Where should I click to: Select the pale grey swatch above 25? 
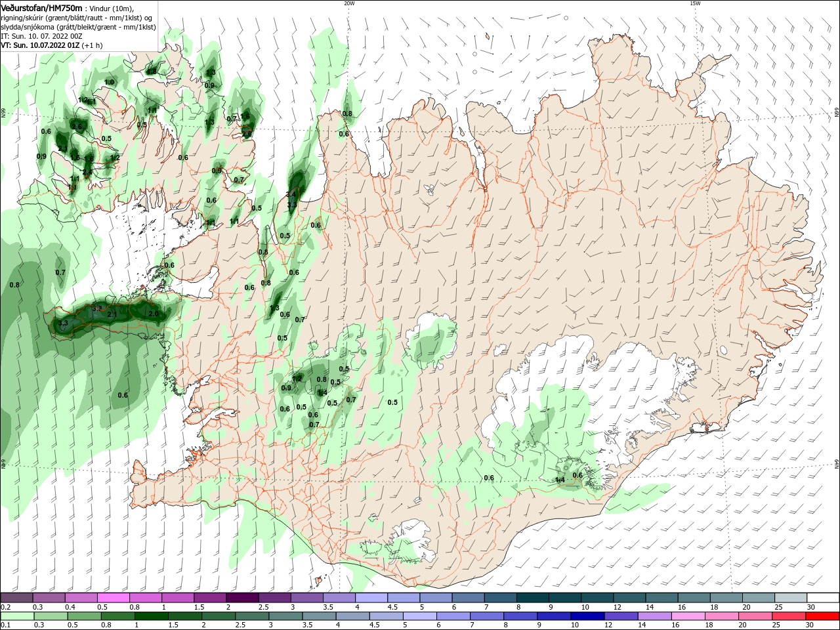791,598
